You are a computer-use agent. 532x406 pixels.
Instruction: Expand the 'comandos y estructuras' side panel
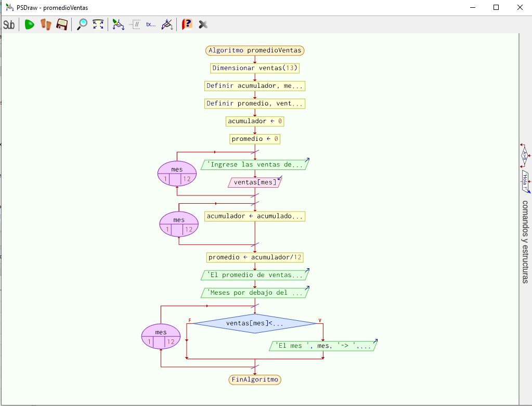coord(525,242)
